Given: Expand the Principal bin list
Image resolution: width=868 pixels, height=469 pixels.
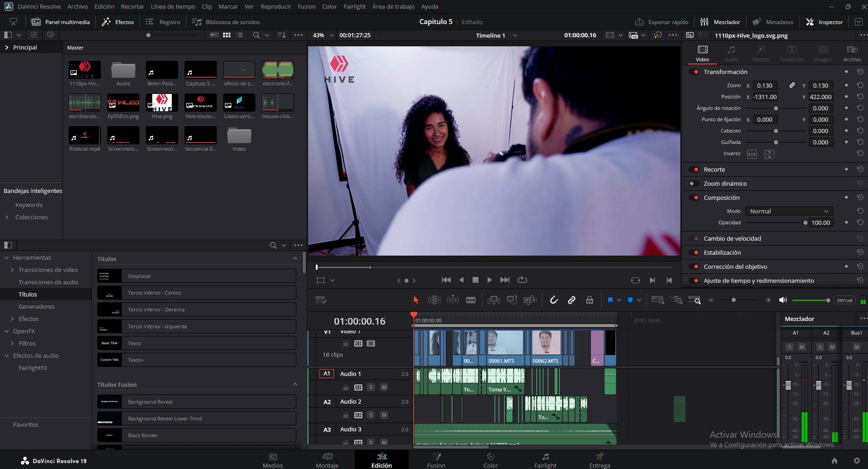Looking at the screenshot, I should click(7, 47).
